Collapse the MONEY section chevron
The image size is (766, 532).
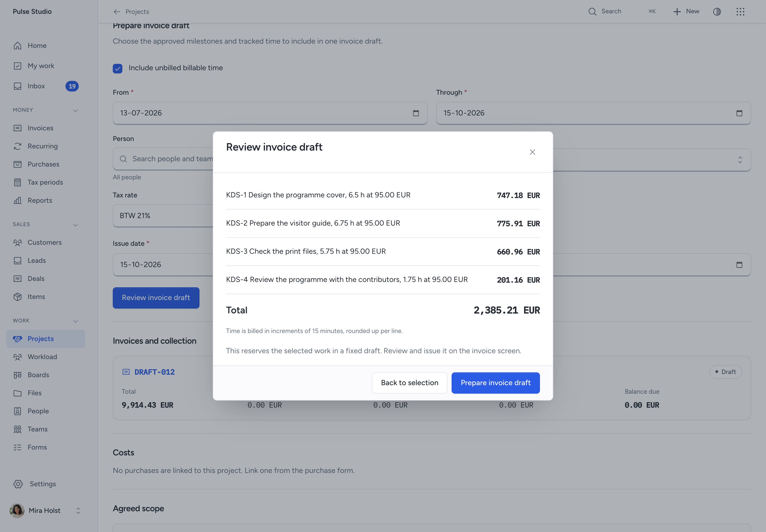click(x=75, y=110)
